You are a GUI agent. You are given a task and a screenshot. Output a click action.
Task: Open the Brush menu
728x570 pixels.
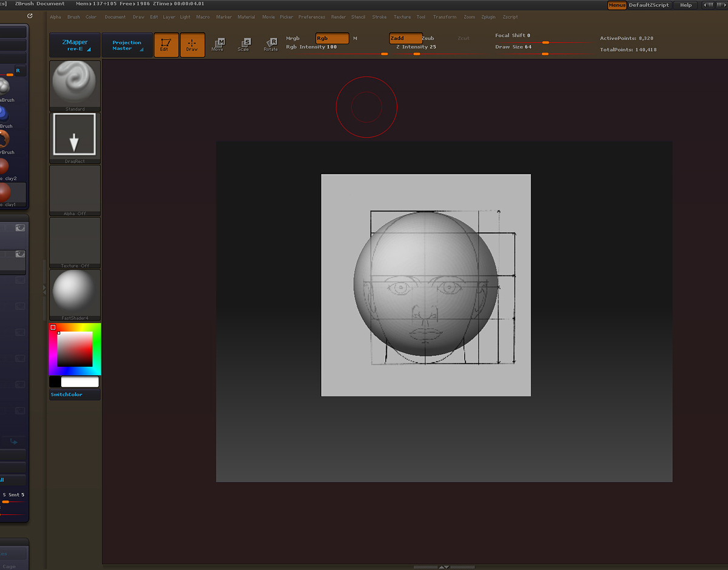coord(73,17)
